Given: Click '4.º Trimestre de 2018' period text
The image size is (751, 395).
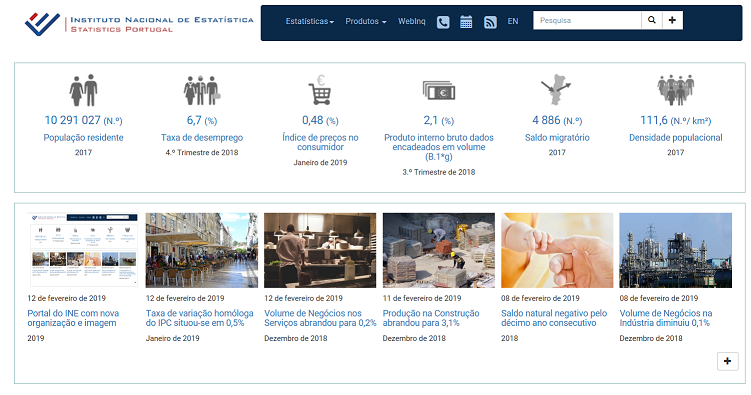Looking at the screenshot, I should coord(202,152).
